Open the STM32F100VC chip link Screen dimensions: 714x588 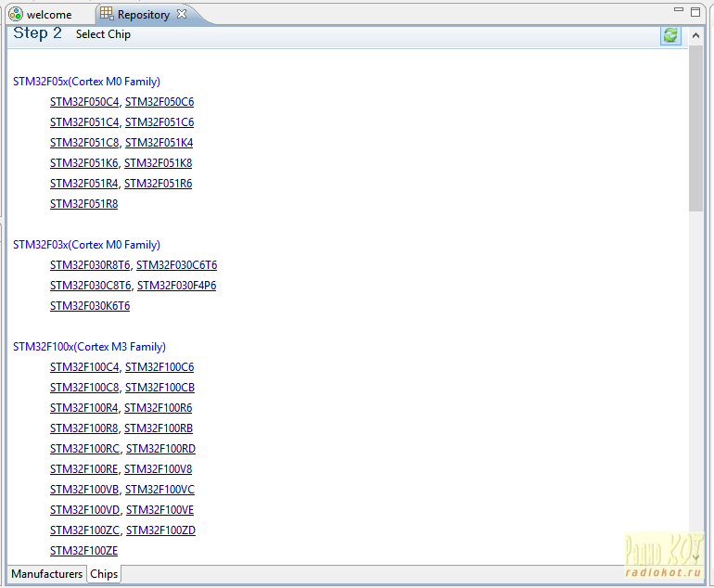pos(159,490)
